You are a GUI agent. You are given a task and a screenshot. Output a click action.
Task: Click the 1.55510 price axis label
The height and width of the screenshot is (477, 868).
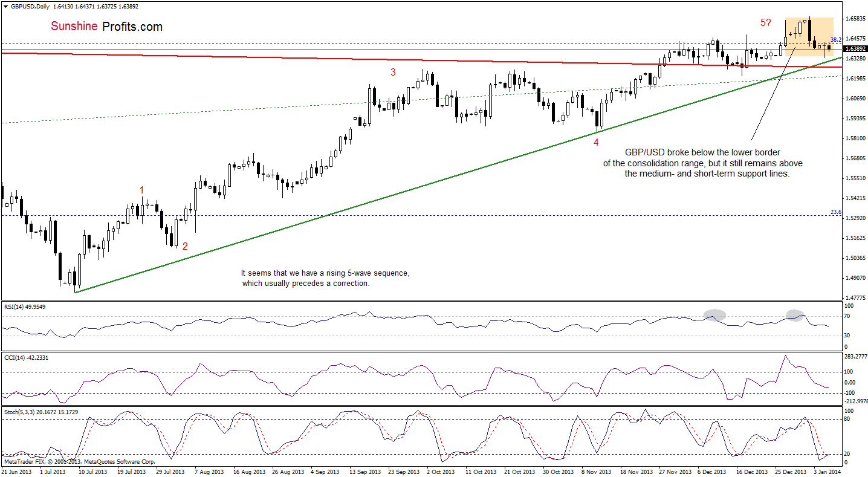[x=855, y=178]
